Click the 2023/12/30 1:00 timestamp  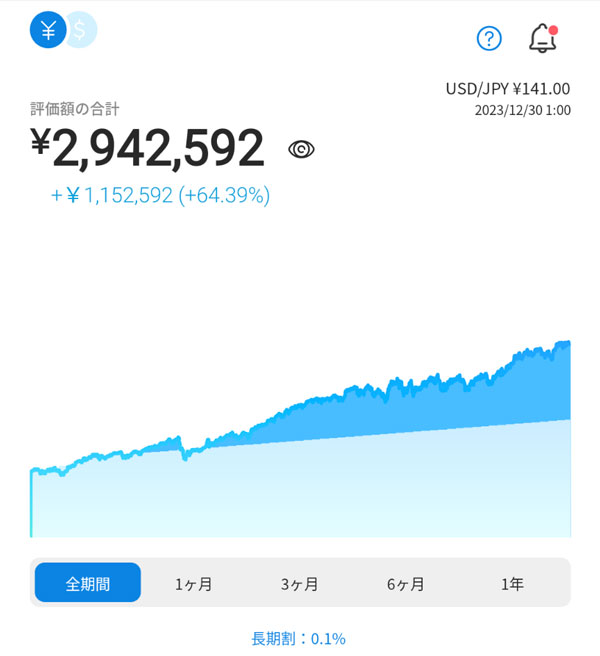522,110
